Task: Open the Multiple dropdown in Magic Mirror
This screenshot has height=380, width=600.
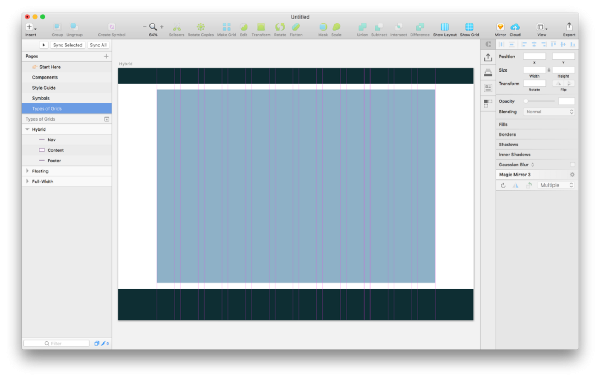Action: point(556,185)
